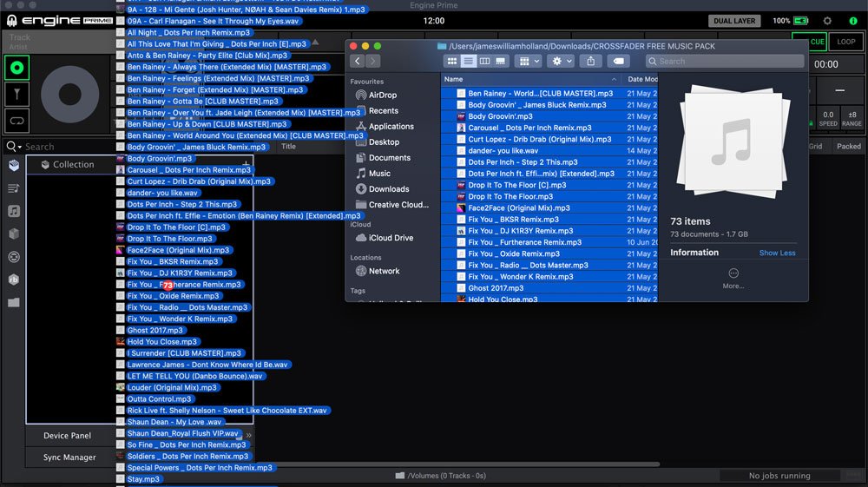Switch Finder to list view
The height and width of the screenshot is (487, 868).
pos(469,61)
